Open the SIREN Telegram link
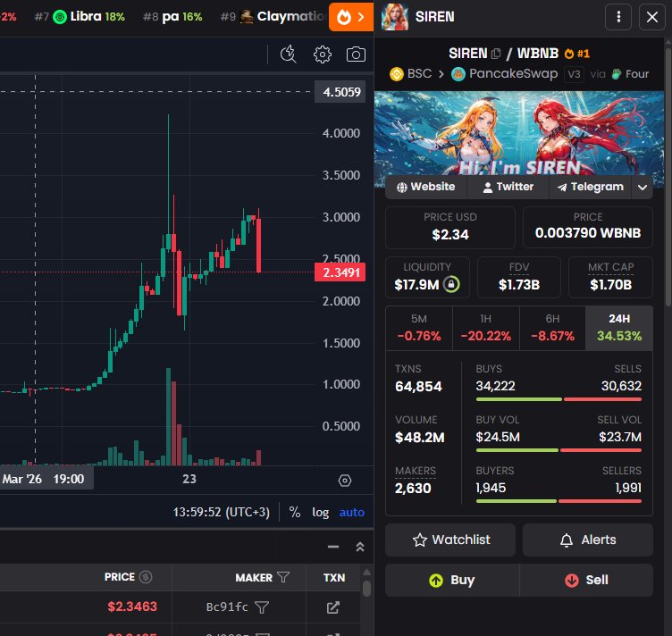Screen dimensions: 672x636 tap(591, 188)
